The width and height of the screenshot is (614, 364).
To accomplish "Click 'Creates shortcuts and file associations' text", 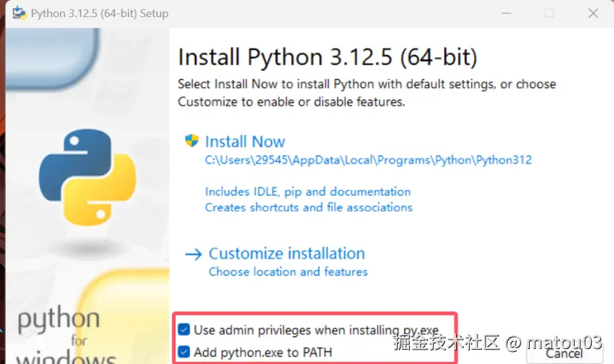I will 308,207.
